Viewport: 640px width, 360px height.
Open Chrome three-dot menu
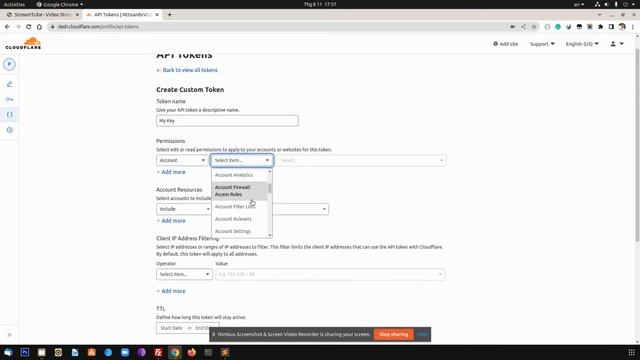point(633,27)
